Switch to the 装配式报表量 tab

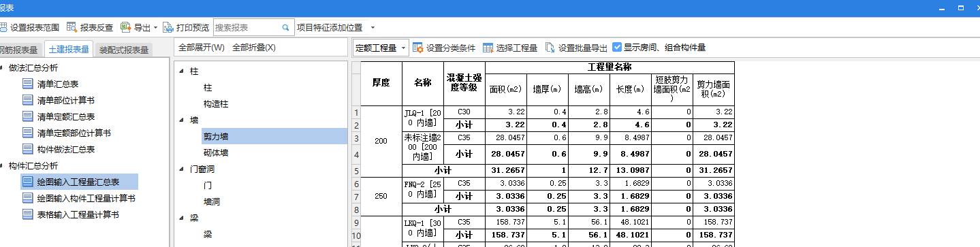[124, 50]
